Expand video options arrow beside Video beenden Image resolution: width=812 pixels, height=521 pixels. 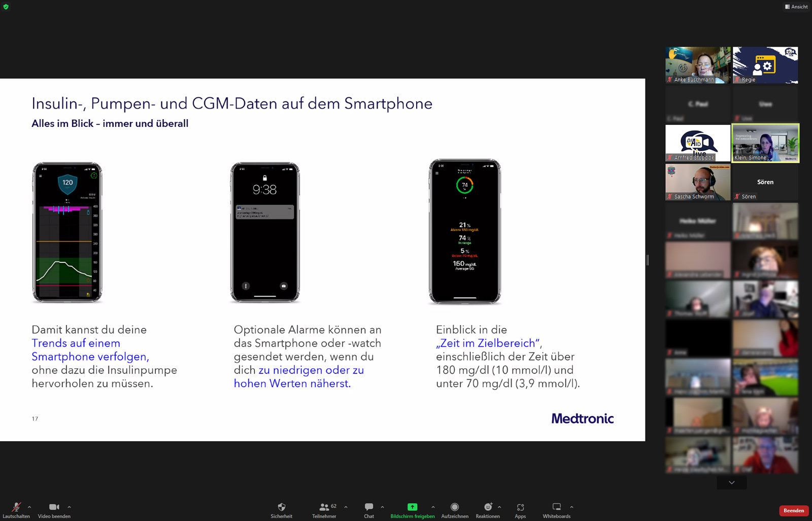pyautogui.click(x=69, y=507)
